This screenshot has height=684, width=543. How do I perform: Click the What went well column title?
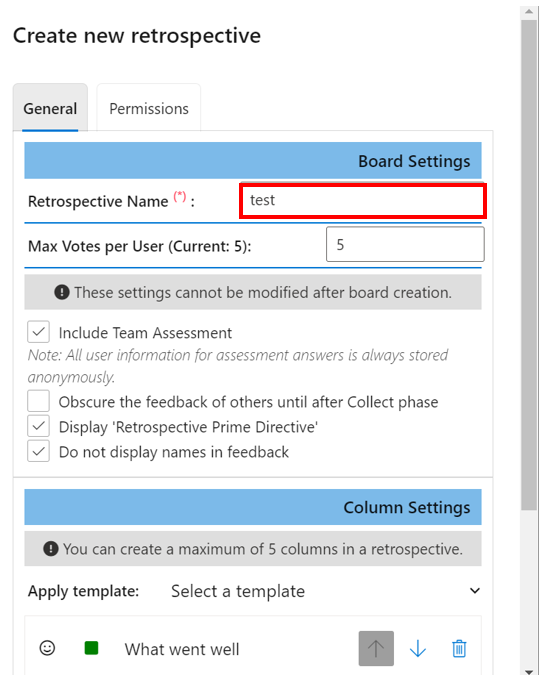coord(182,649)
